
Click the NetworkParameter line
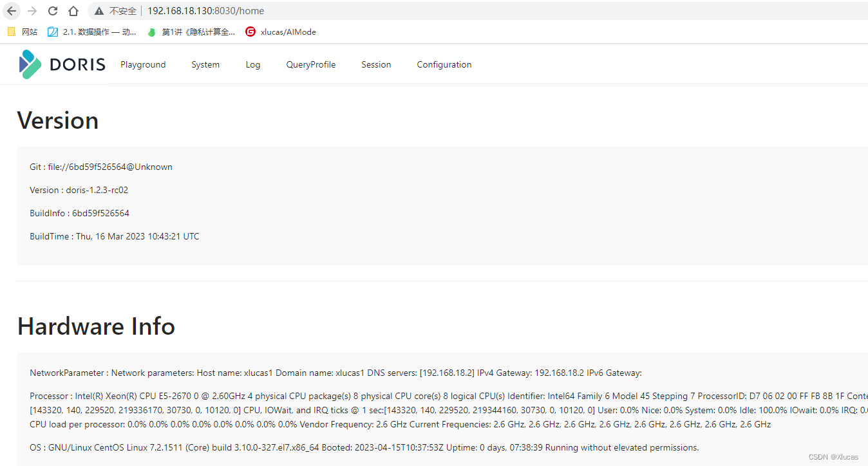point(335,373)
